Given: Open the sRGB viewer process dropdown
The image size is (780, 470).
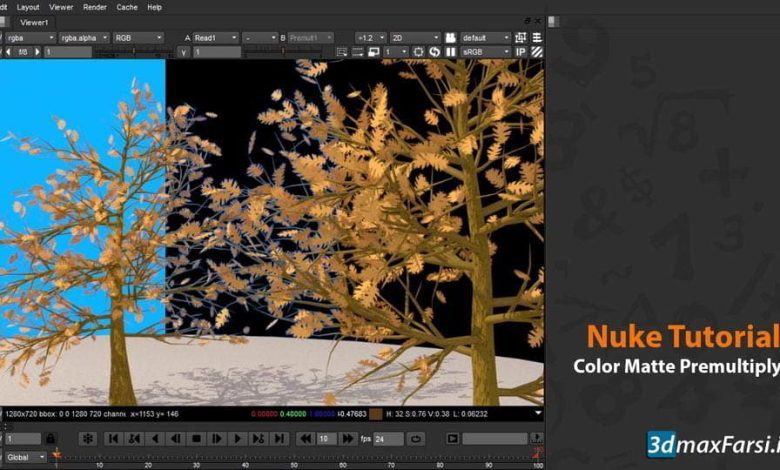Looking at the screenshot, I should [x=485, y=52].
